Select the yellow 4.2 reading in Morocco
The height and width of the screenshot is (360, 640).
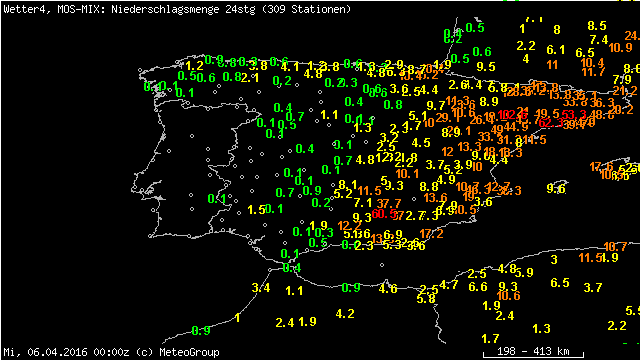pyautogui.click(x=345, y=314)
